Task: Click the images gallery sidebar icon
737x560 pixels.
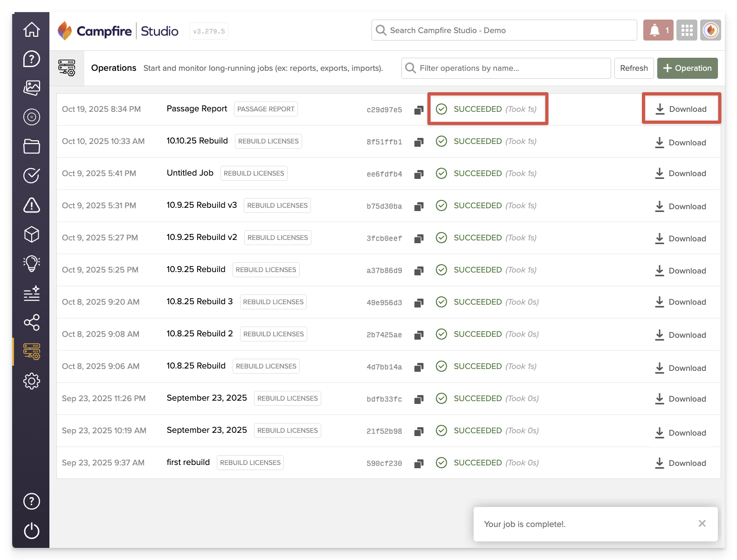Action: click(x=32, y=88)
